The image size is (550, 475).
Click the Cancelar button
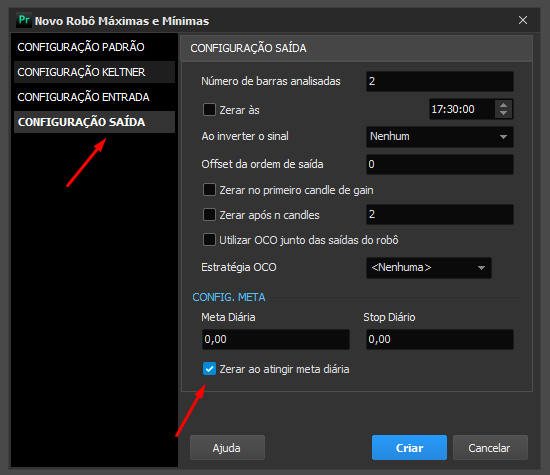click(490, 448)
